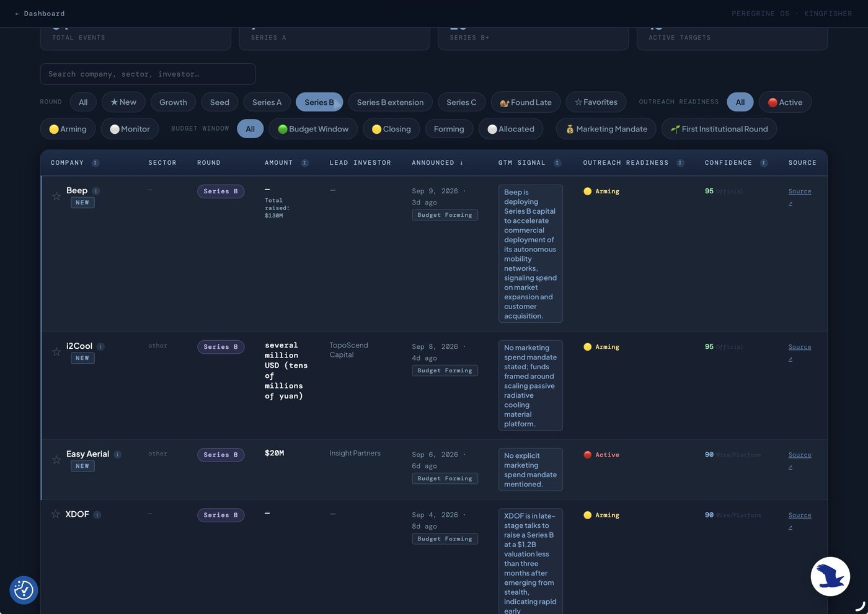Select the Closing budget filter
The width and height of the screenshot is (868, 614).
click(391, 129)
